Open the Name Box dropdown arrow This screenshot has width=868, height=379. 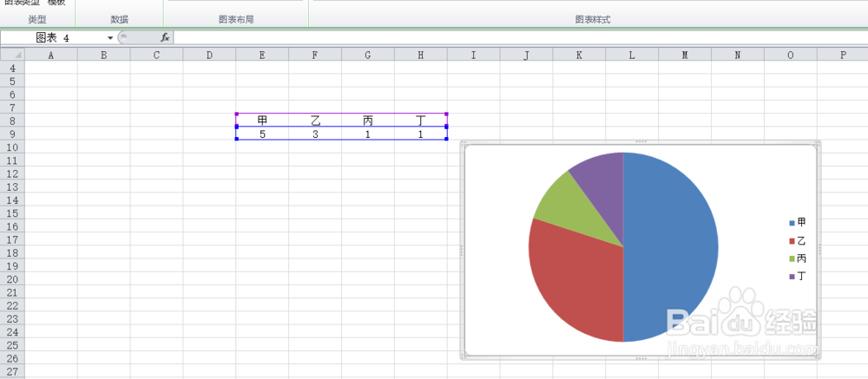(x=110, y=37)
